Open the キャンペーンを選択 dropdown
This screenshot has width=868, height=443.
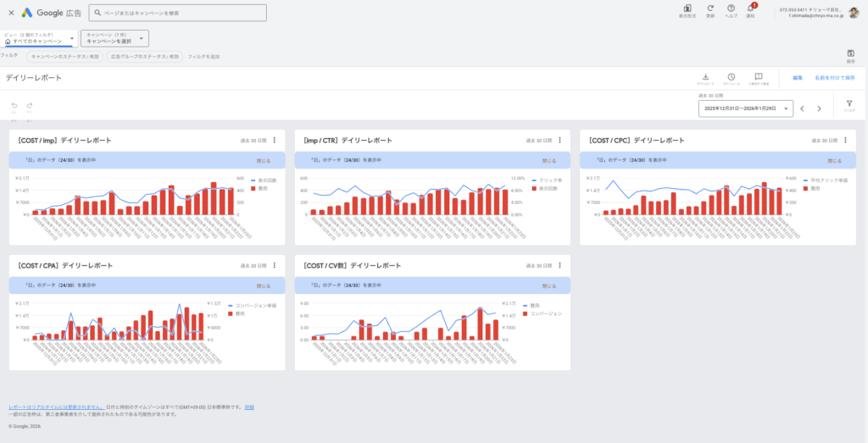(x=114, y=38)
